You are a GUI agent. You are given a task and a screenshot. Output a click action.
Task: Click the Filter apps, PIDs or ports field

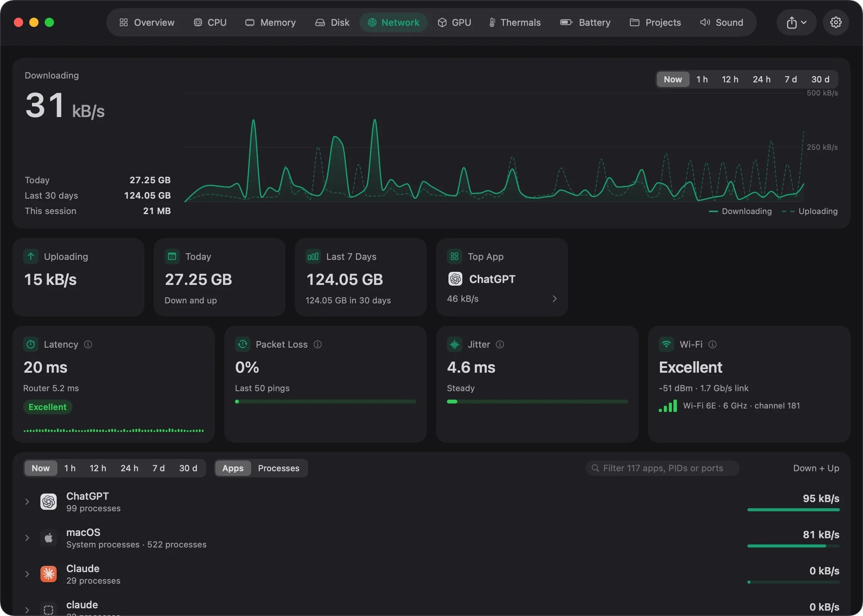pyautogui.click(x=662, y=468)
